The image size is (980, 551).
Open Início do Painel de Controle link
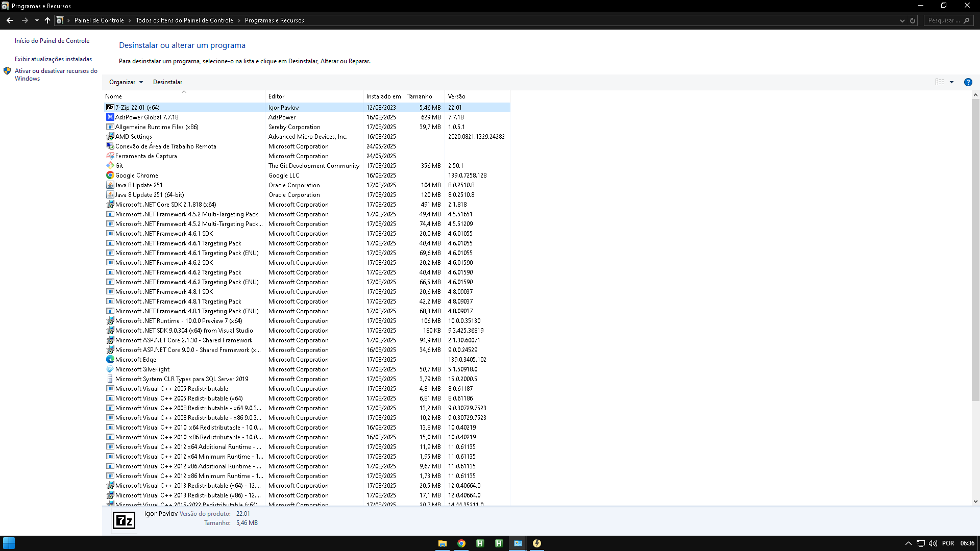point(52,41)
